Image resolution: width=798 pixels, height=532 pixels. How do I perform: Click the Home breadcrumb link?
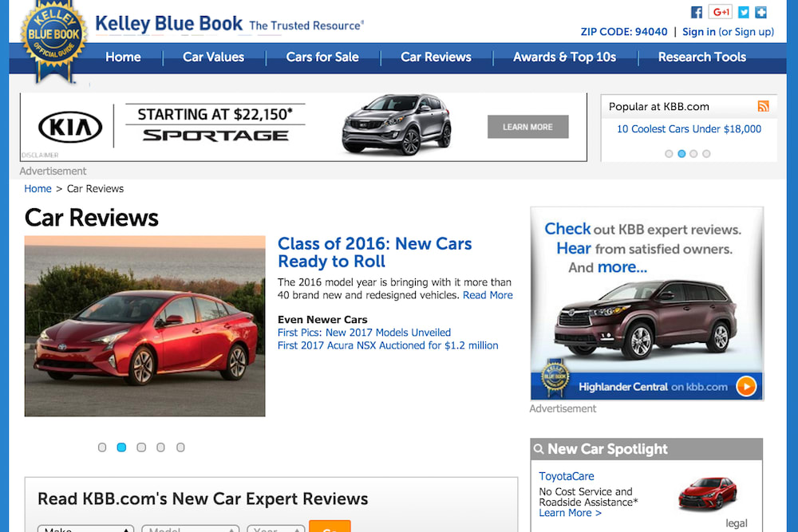click(x=38, y=189)
